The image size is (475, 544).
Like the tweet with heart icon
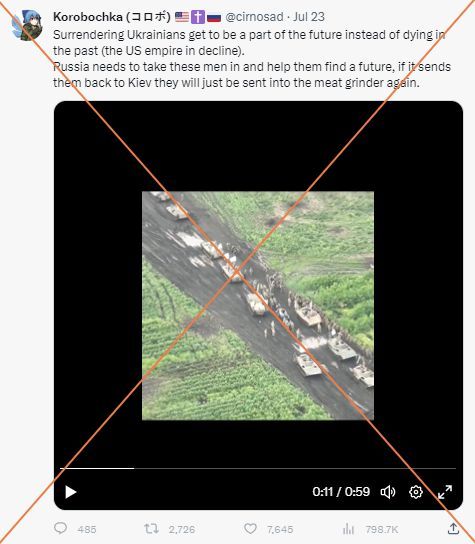(x=250, y=529)
